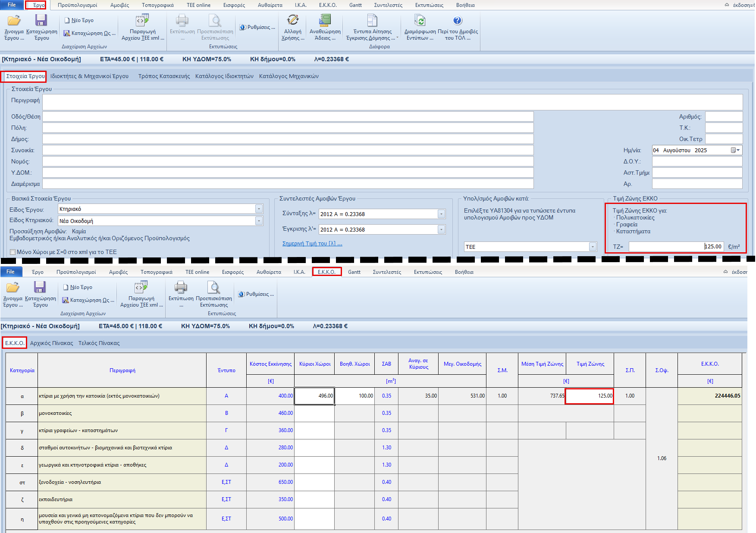Open the Προϋπολογισμοί menu in top menu bar
The height and width of the screenshot is (533, 756).
pyautogui.click(x=77, y=5)
